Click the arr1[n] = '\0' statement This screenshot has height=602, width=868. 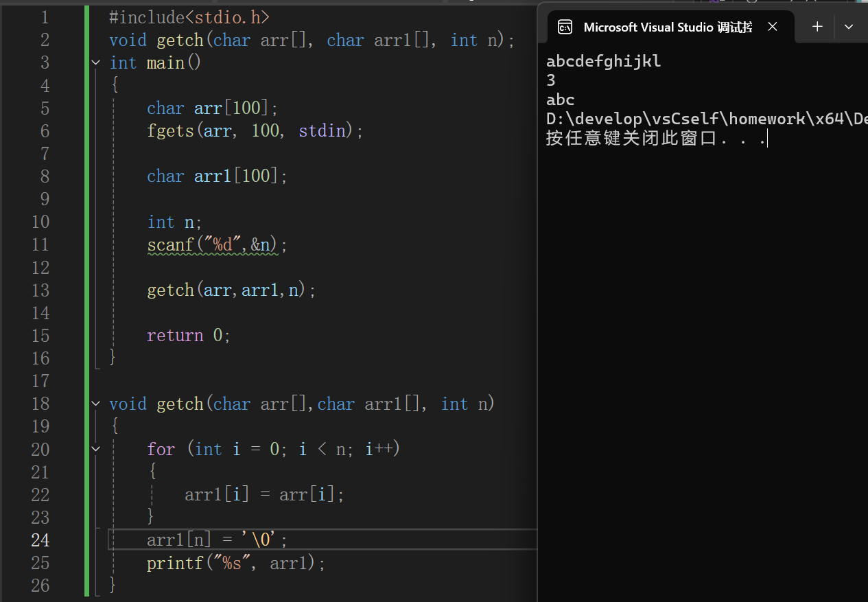tap(217, 540)
